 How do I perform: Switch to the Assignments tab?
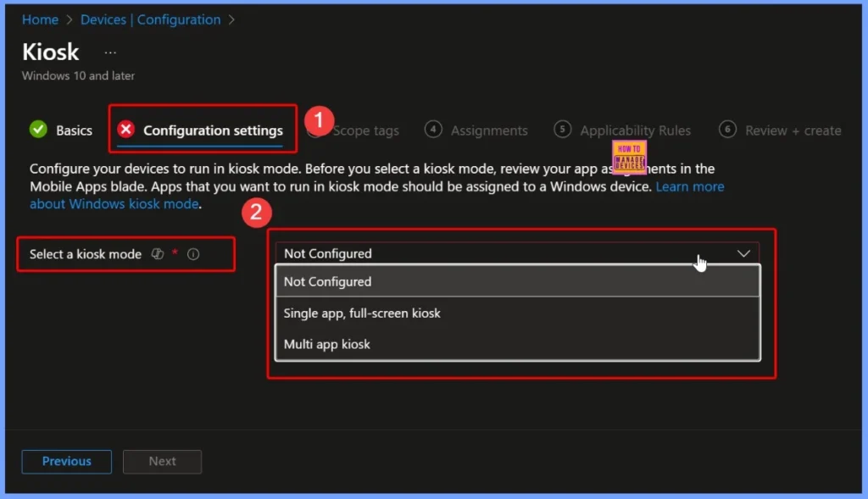point(490,130)
